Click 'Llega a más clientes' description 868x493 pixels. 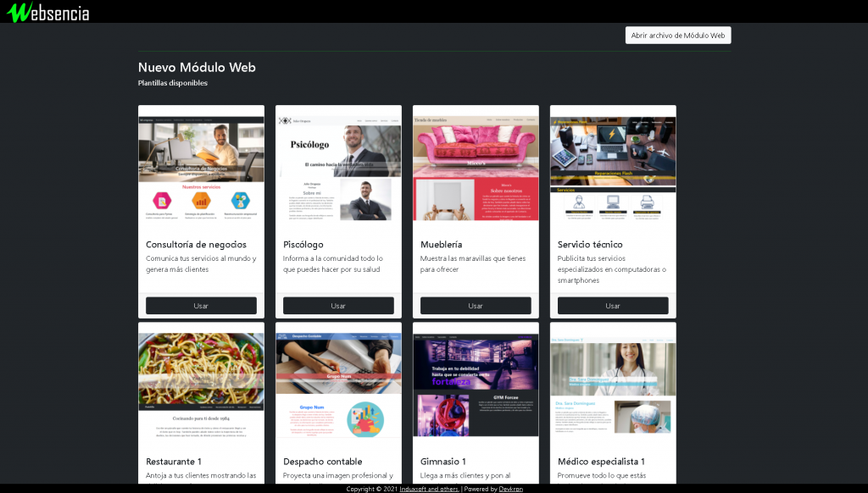(465, 475)
